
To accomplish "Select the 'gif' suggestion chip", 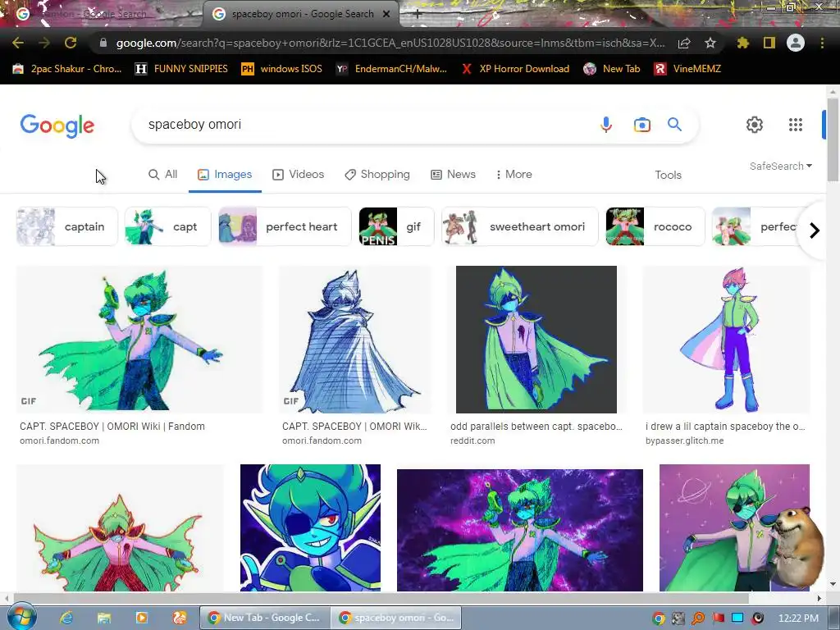I will click(396, 226).
